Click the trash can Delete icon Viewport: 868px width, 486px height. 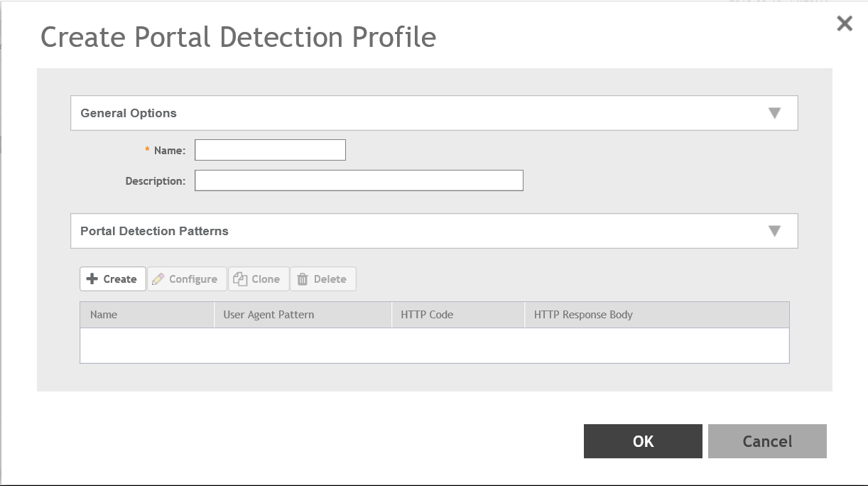pyautogui.click(x=303, y=279)
